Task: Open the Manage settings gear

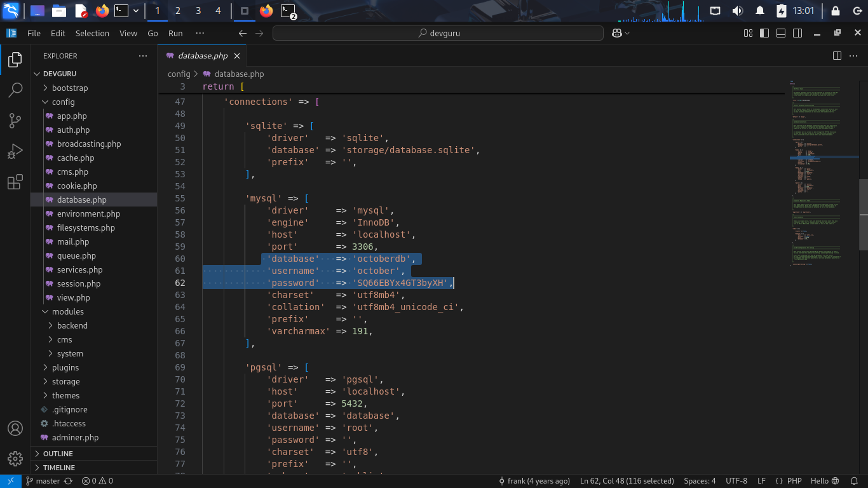Action: click(x=15, y=458)
